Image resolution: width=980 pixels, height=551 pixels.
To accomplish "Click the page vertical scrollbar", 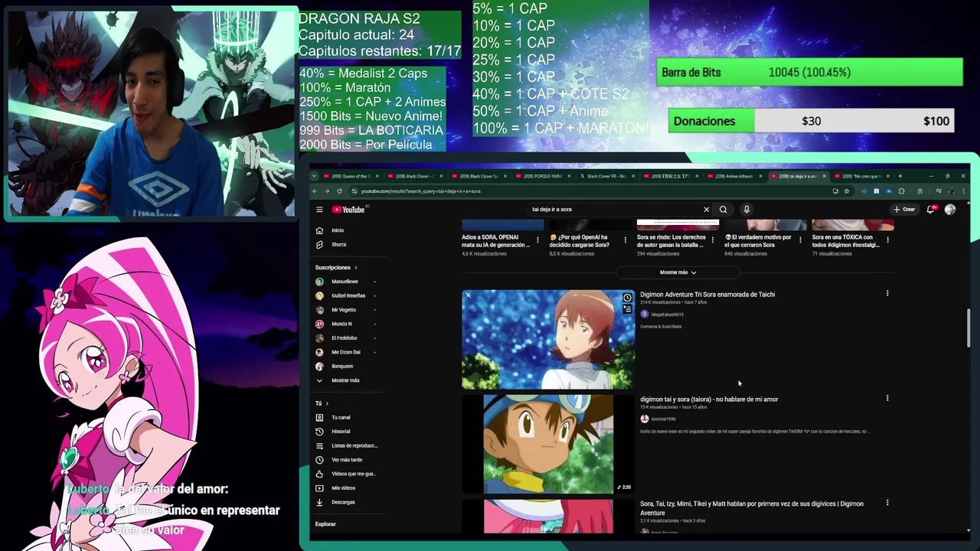I will (968, 327).
